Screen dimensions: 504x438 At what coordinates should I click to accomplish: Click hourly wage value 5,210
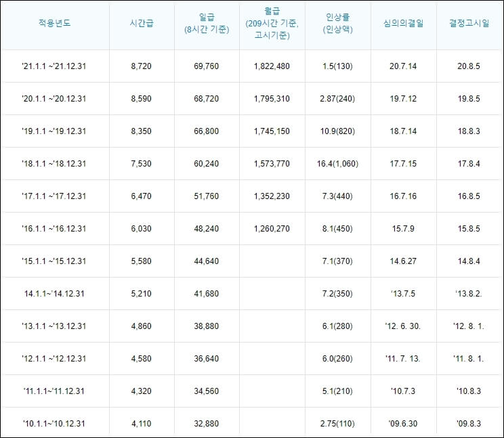pyautogui.click(x=141, y=294)
